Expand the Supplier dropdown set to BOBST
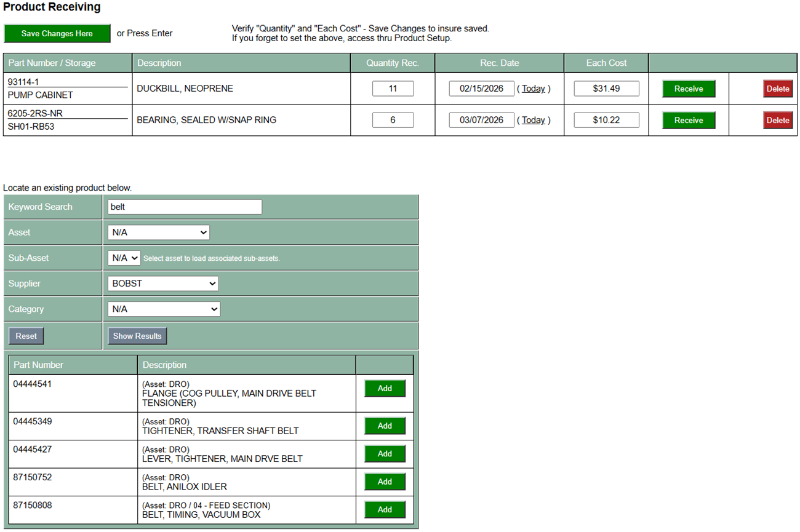800x532 pixels. (162, 284)
